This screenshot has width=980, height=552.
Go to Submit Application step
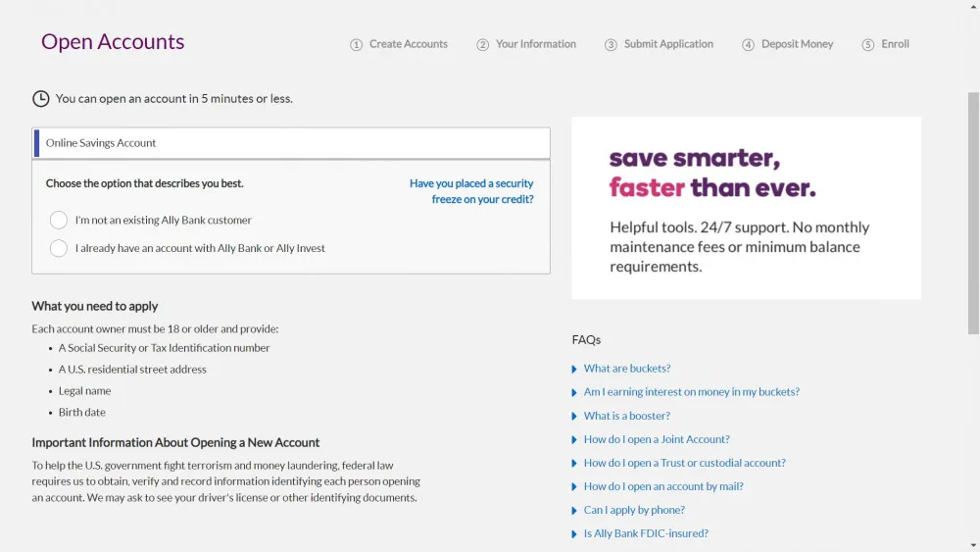668,44
